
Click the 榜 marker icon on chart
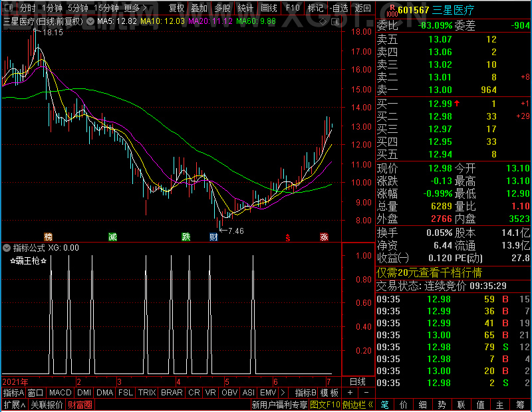48,237
